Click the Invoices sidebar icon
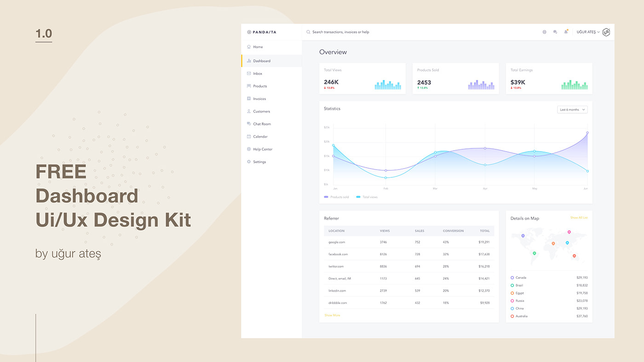 point(249,99)
